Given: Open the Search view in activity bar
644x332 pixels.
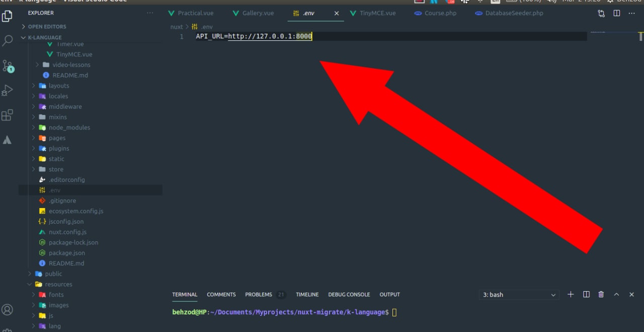Looking at the screenshot, I should pyautogui.click(x=7, y=41).
